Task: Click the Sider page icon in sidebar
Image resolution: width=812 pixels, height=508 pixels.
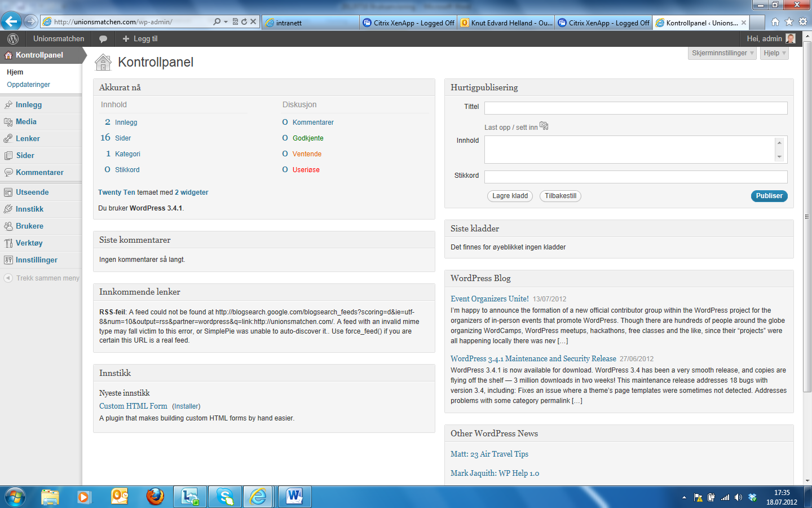Action: [8, 155]
